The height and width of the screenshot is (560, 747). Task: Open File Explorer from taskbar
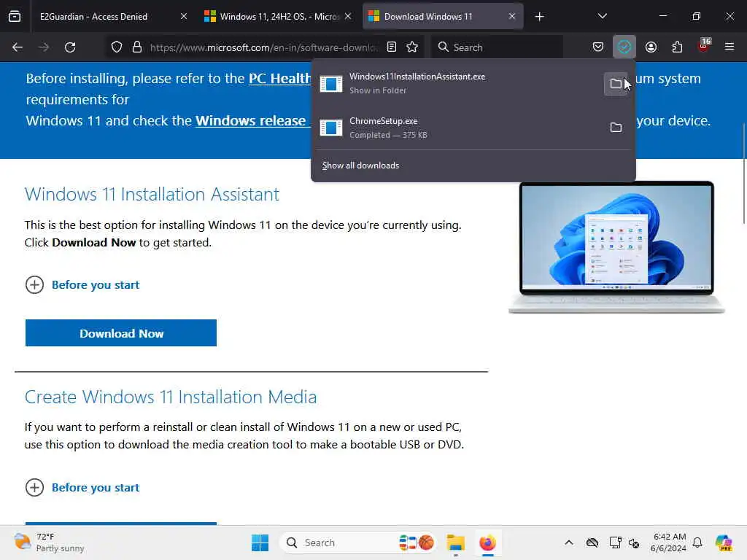455,542
